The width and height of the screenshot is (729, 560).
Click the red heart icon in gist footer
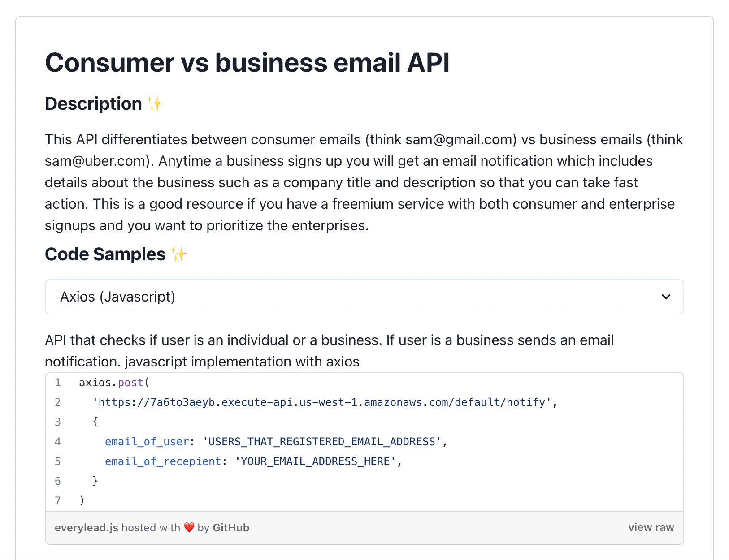point(188,527)
